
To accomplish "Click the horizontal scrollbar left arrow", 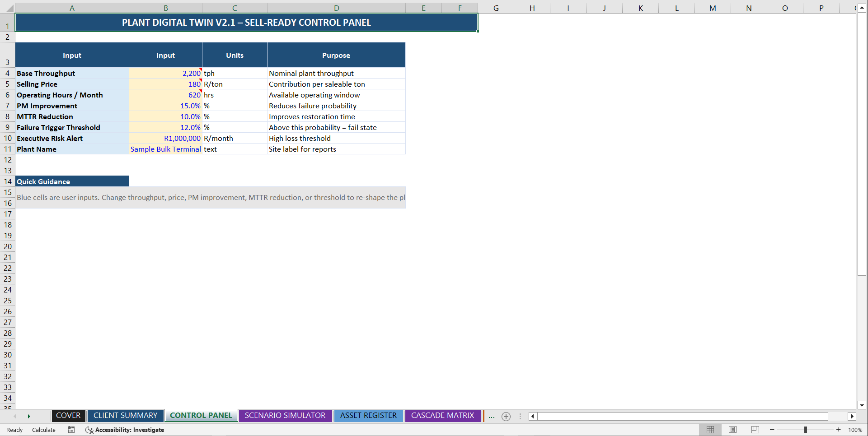I will (x=532, y=416).
